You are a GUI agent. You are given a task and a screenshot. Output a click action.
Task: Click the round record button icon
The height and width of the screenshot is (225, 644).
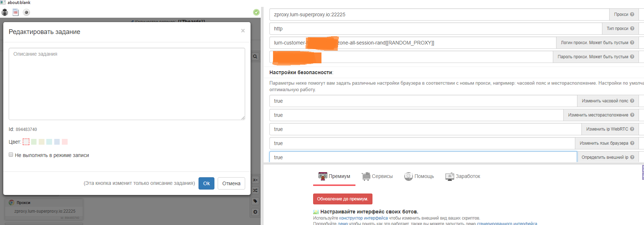click(x=26, y=12)
